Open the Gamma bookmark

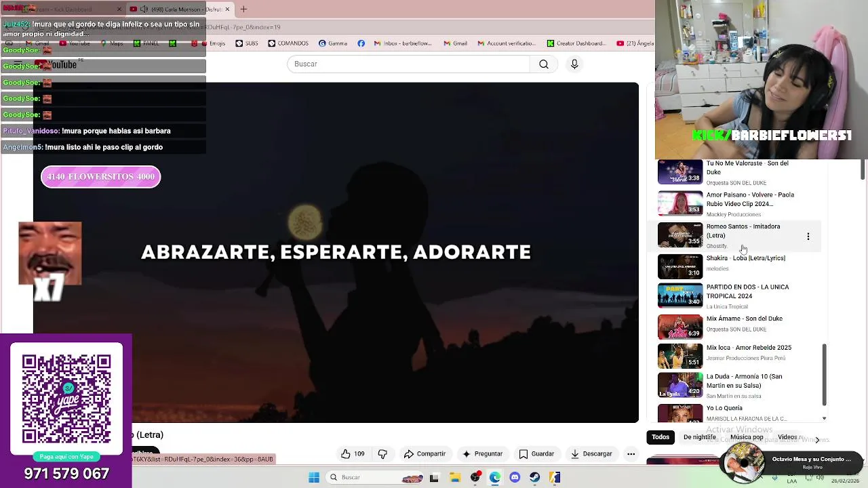pos(333,43)
